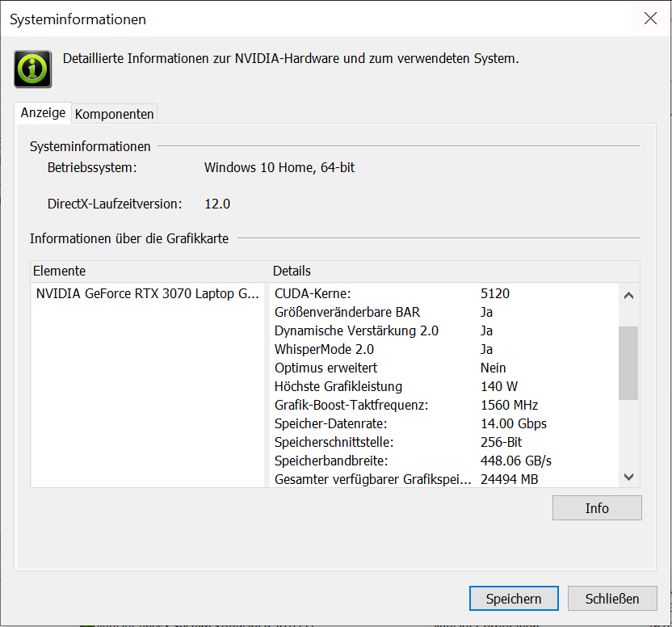Select the WhisperMode 2.0 row

pyautogui.click(x=444, y=349)
